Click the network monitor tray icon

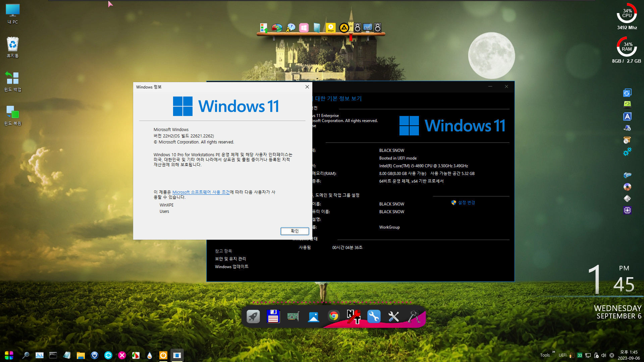[588, 355]
